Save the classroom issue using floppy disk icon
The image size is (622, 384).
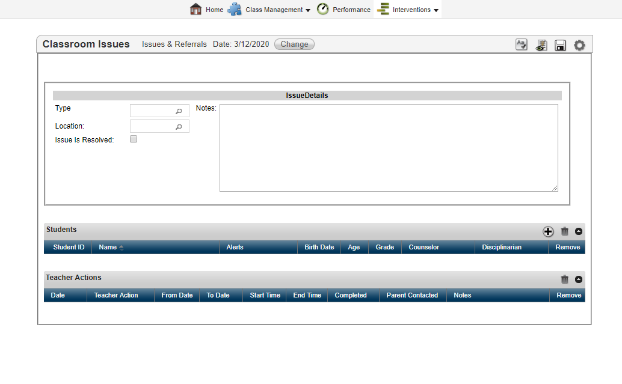(x=560, y=45)
